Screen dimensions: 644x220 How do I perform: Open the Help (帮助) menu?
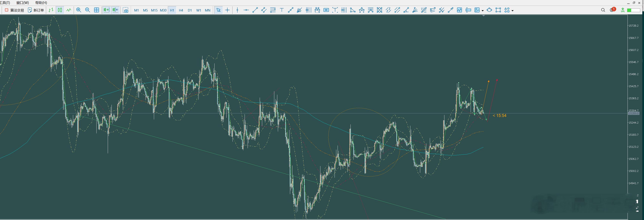pyautogui.click(x=41, y=3)
